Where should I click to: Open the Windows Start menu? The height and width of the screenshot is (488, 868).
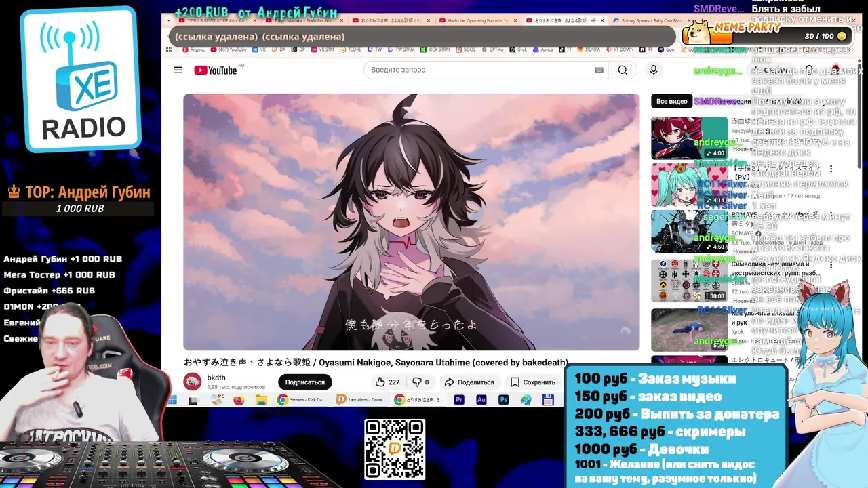pos(172,401)
